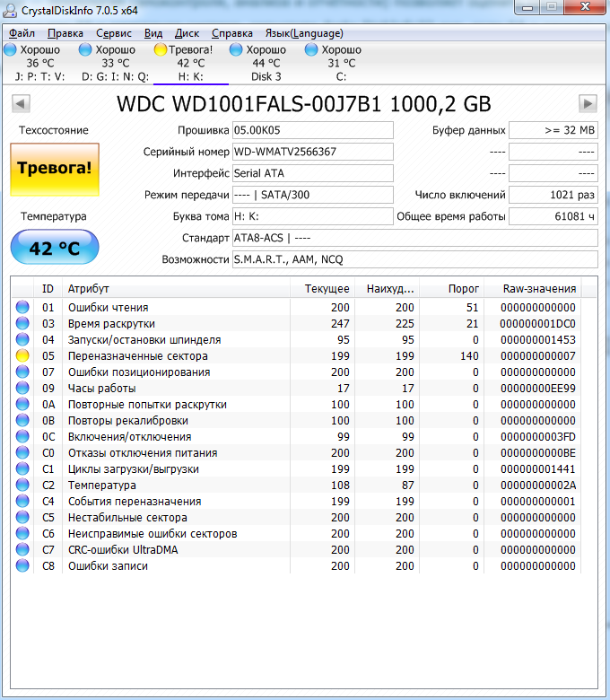
Task: Select disk J: P: T: V: at 36 °C
Action: (40, 63)
